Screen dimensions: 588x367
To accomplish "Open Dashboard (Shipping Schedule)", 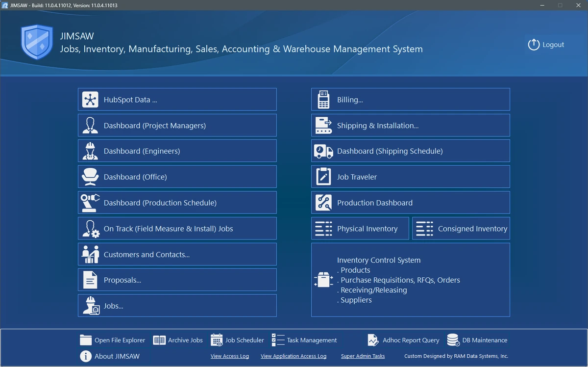I will (411, 151).
